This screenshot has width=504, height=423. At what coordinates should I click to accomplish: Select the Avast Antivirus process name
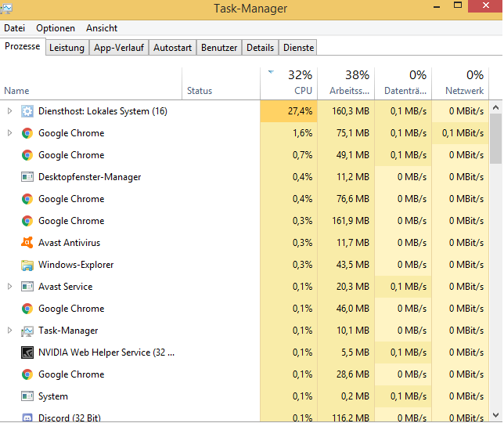[70, 243]
